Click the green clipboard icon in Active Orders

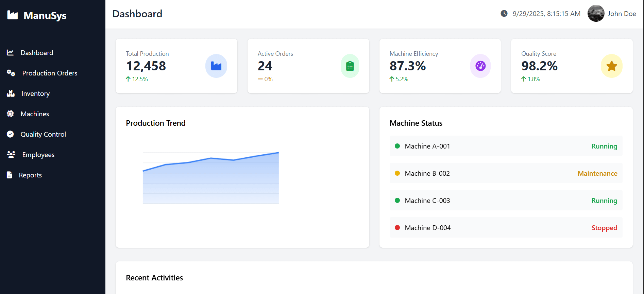click(x=350, y=66)
